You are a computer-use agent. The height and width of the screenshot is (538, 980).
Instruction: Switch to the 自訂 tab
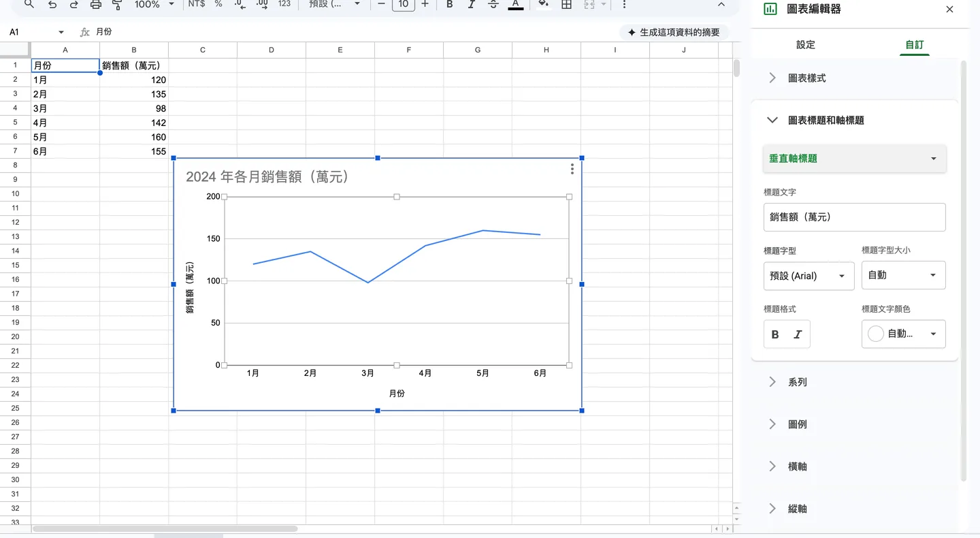(915, 44)
